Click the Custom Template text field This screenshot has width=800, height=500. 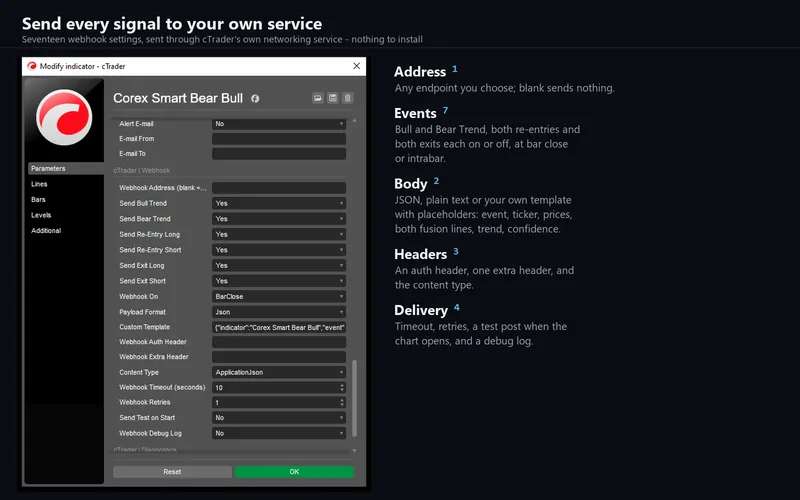[x=279, y=328]
